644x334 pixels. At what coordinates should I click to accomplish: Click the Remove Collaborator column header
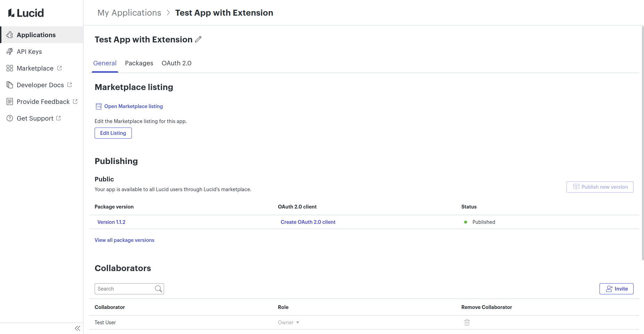(487, 307)
